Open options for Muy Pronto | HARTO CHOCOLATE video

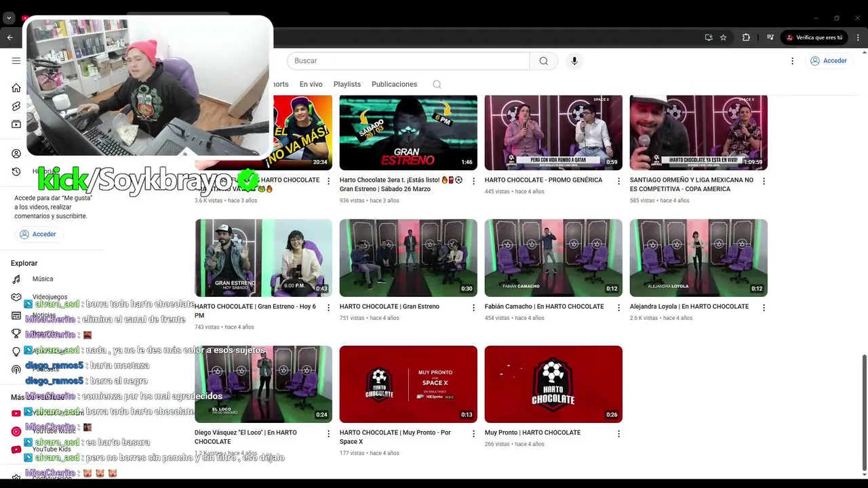click(618, 434)
